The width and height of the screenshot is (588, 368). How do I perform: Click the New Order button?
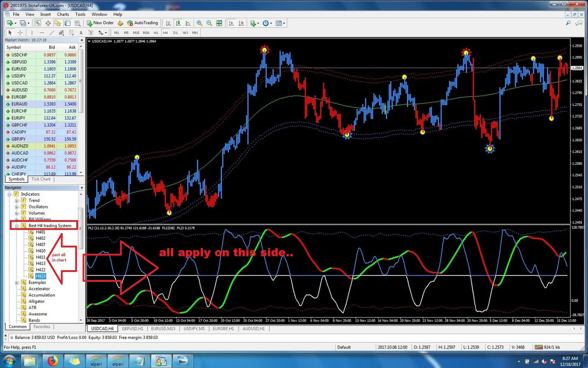100,23
